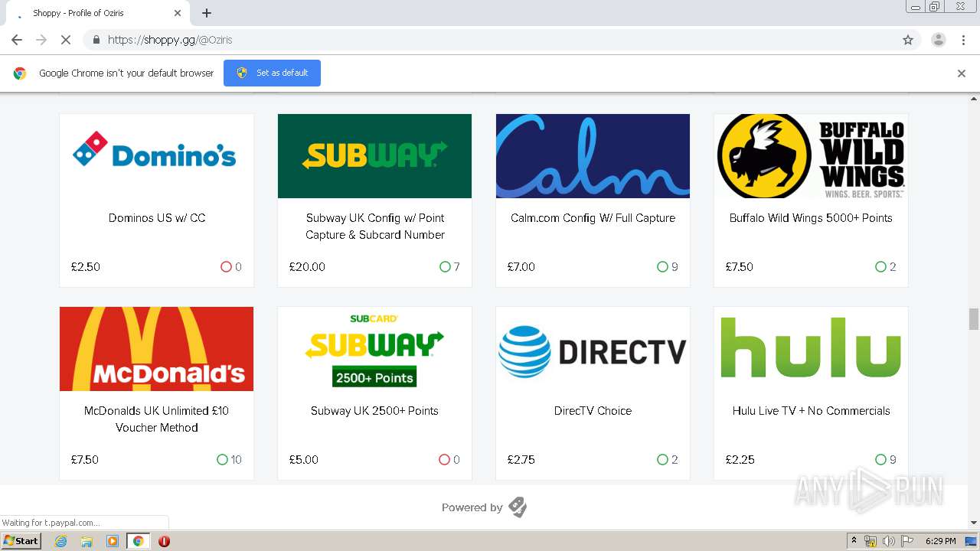The width and height of the screenshot is (980, 551).
Task: Click the £2.25 Hulu price
Action: 740,460
